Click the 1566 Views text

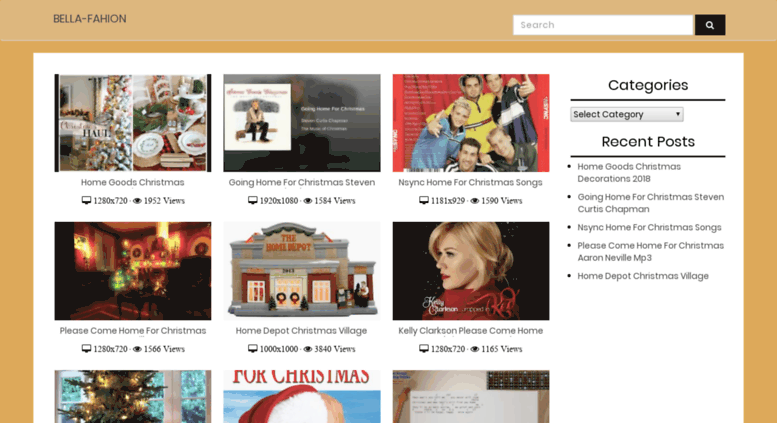pyautogui.click(x=164, y=349)
